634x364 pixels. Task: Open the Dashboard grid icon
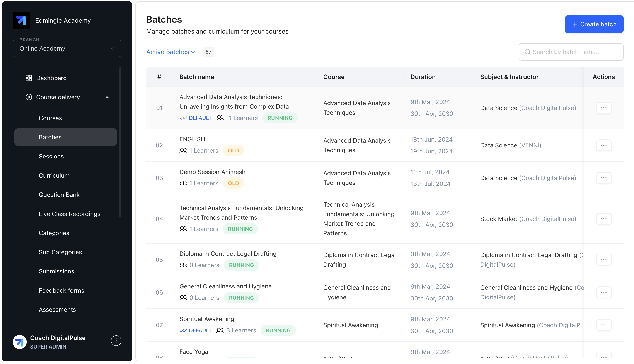click(29, 78)
